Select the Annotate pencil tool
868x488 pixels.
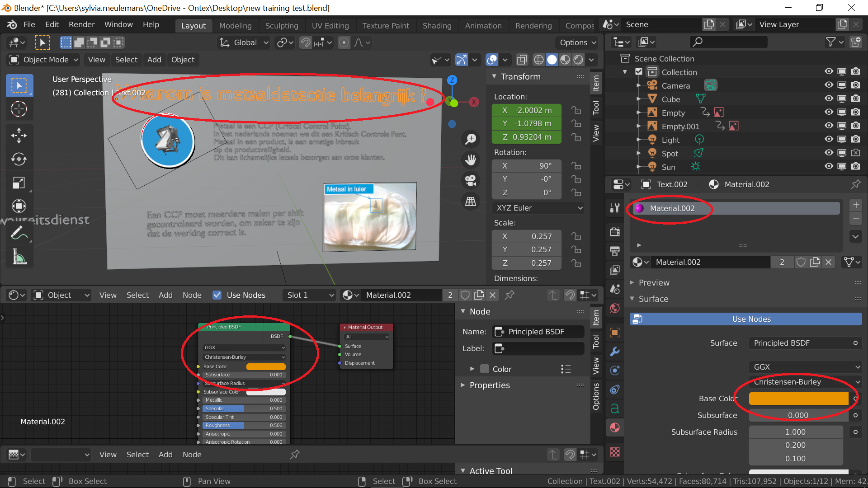19,233
